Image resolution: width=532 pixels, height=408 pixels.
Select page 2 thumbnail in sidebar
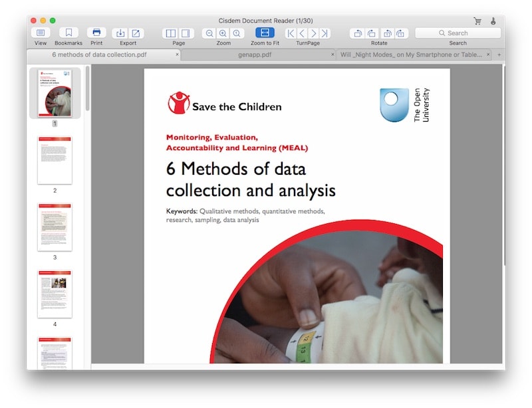click(x=55, y=160)
